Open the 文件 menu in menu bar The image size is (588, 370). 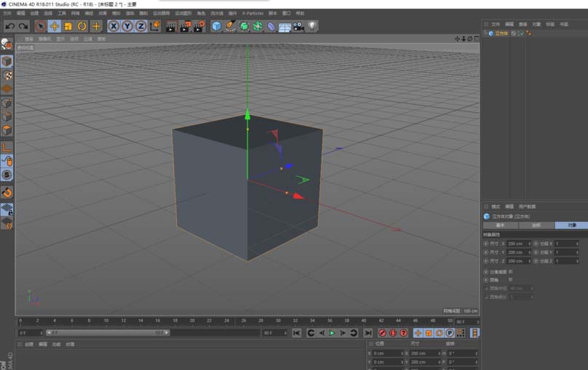(x=7, y=13)
